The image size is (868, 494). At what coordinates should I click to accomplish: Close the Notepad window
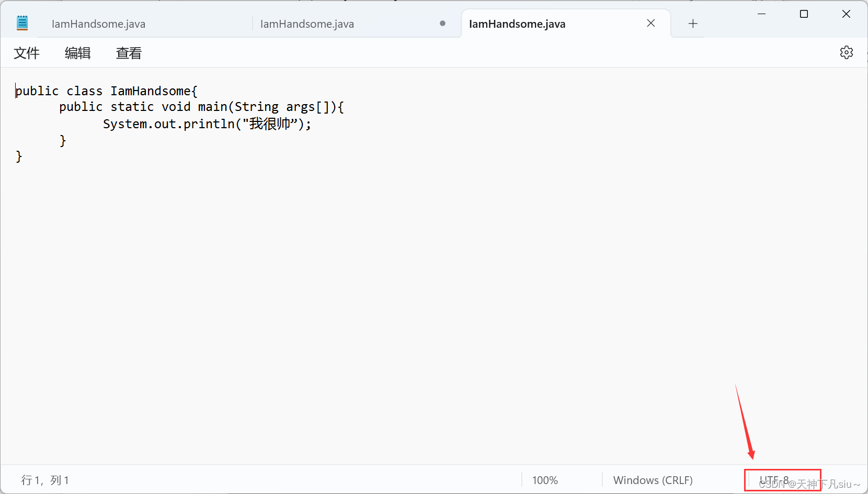pyautogui.click(x=846, y=14)
